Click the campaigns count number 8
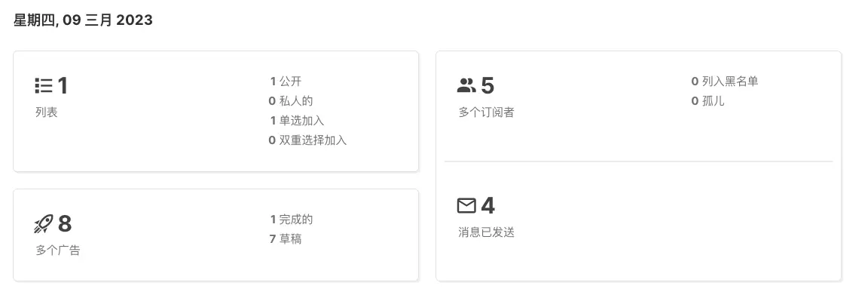This screenshot has width=868, height=298. tap(65, 224)
